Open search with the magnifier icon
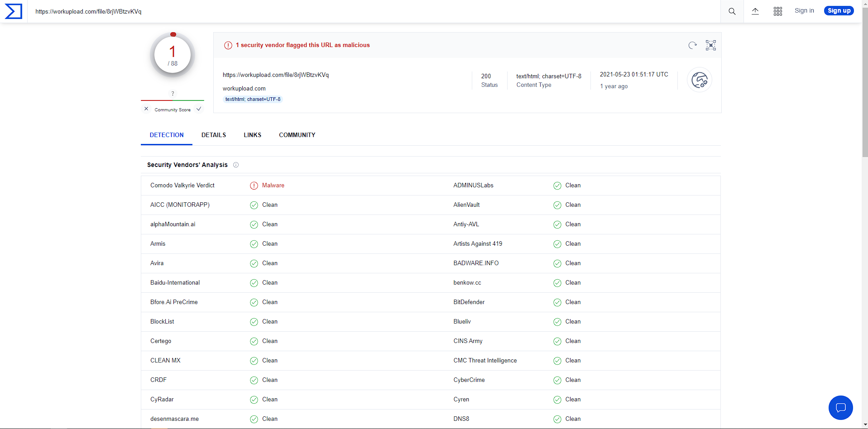The height and width of the screenshot is (429, 868). click(732, 11)
